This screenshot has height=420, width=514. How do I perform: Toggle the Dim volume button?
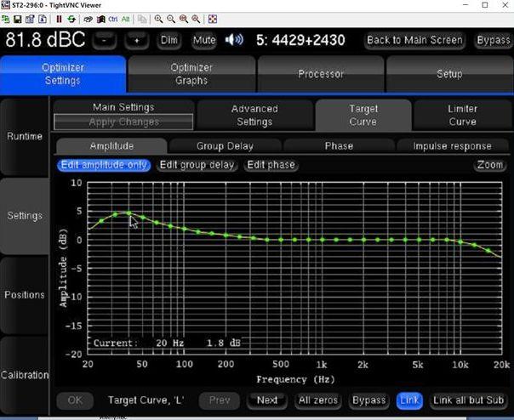(169, 40)
